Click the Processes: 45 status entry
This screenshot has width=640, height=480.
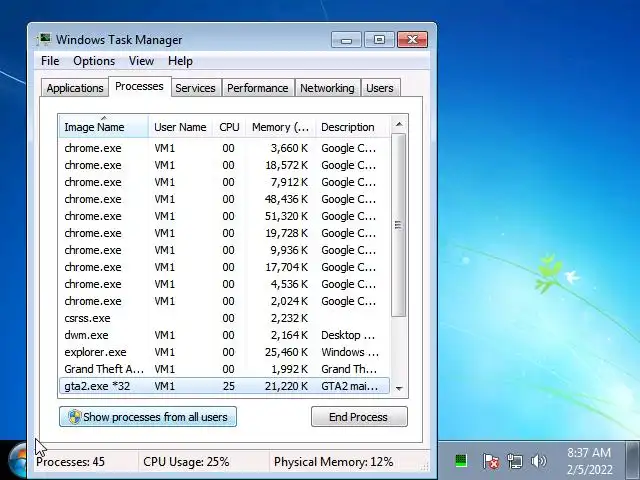coord(70,462)
